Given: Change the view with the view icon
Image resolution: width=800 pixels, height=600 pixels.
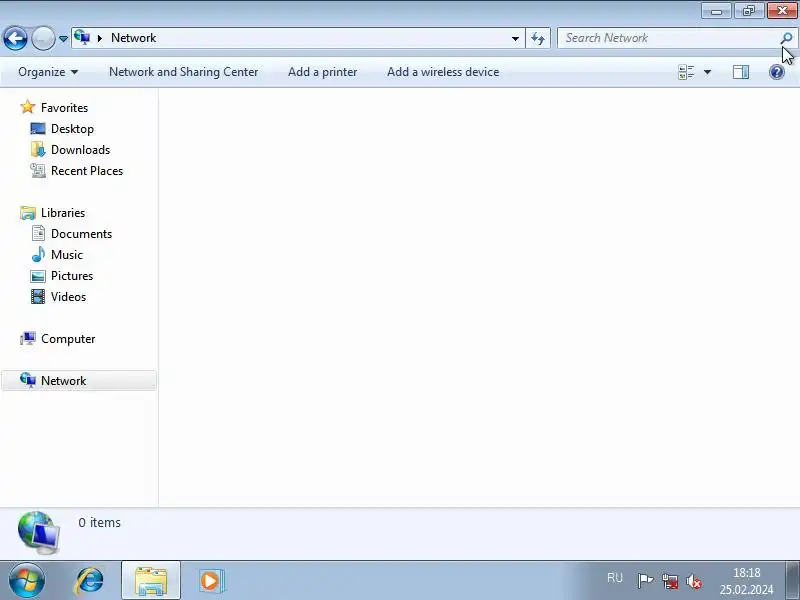Looking at the screenshot, I should [686, 72].
